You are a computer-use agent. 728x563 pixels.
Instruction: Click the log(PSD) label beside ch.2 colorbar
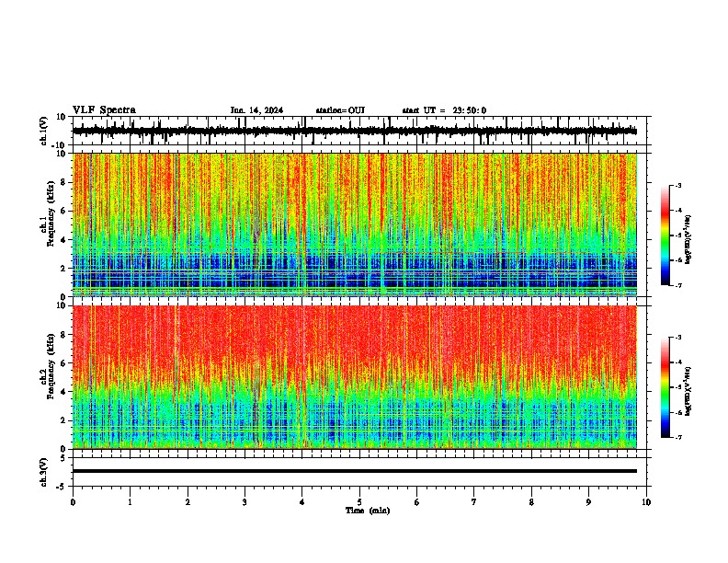pos(688,391)
